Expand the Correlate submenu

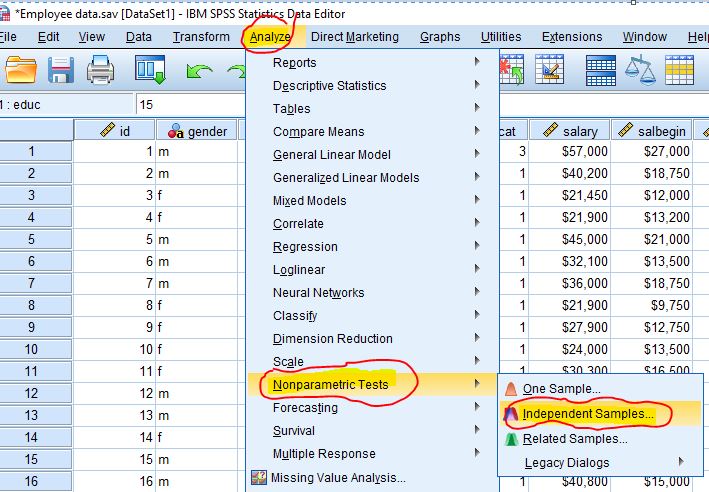coord(373,224)
